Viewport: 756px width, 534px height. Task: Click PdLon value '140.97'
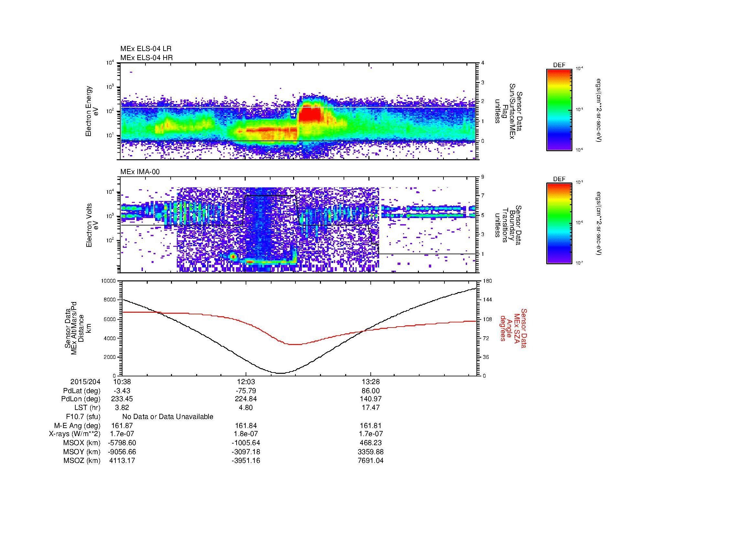click(x=371, y=399)
